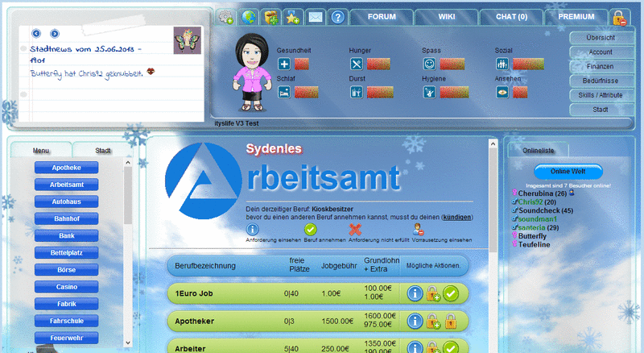The height and width of the screenshot is (353, 644).
Task: Switch to the Stadt tab in left panel
Action: tap(103, 150)
